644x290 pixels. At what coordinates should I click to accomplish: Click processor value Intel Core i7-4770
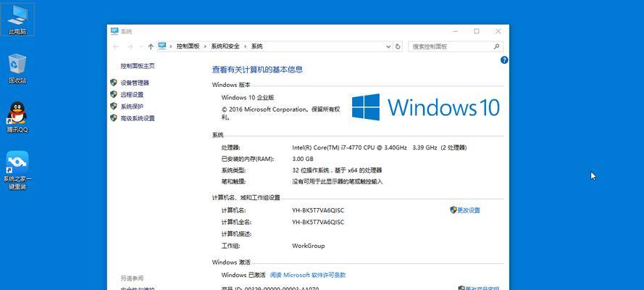tap(379, 148)
